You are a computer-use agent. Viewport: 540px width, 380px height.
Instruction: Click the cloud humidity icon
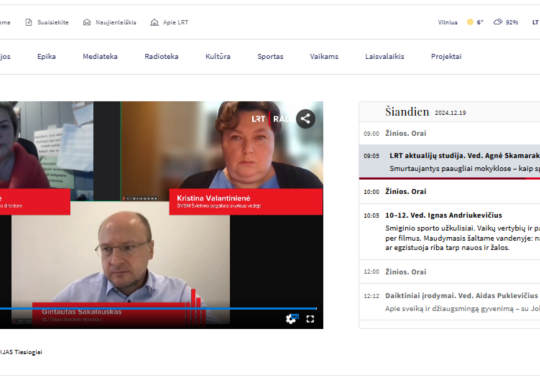point(498,22)
